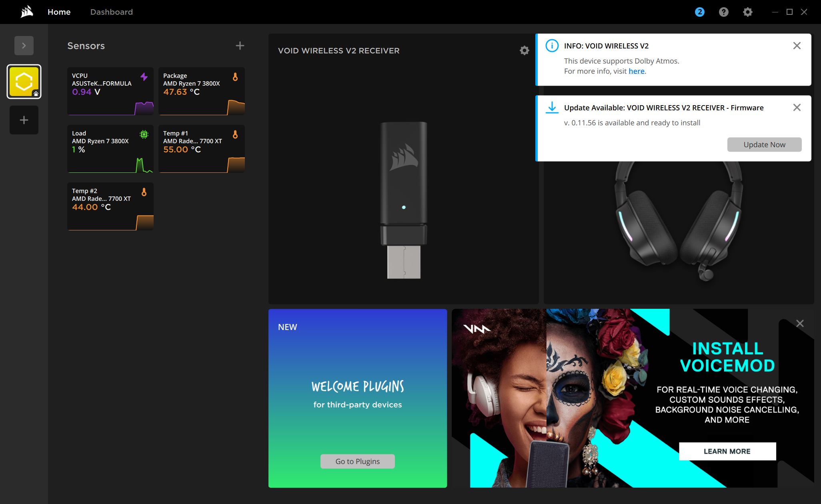This screenshot has height=504, width=821.
Task: Add a new sensor widget
Action: pyautogui.click(x=240, y=46)
